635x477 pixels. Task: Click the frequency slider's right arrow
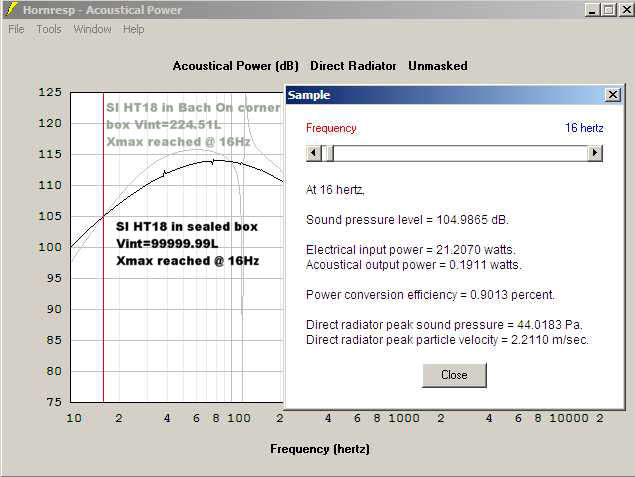click(x=595, y=153)
